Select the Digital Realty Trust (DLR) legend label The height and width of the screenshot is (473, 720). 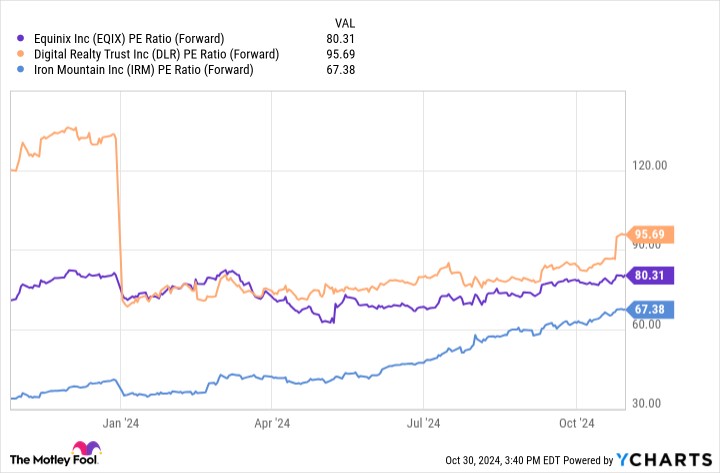pos(156,54)
